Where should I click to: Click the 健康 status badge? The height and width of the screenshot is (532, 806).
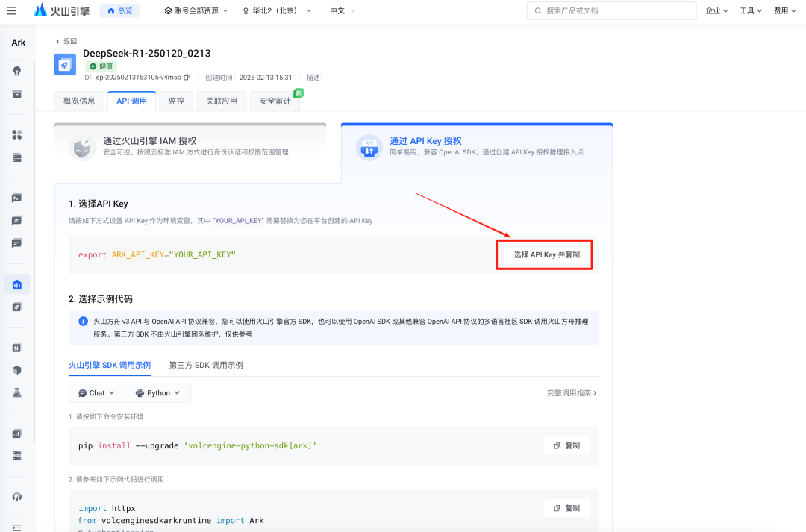click(101, 66)
